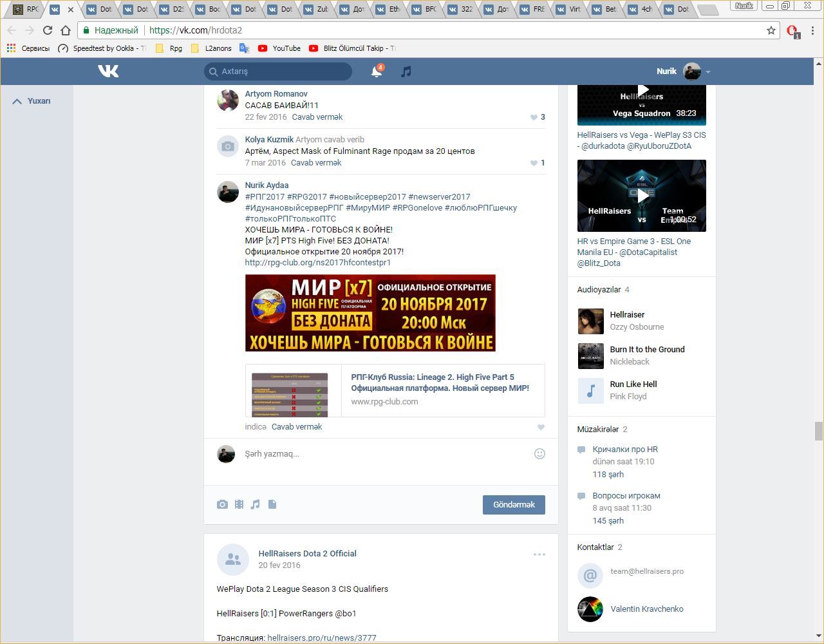Play HellRaisers vs Vega Squadron video

coord(642,104)
